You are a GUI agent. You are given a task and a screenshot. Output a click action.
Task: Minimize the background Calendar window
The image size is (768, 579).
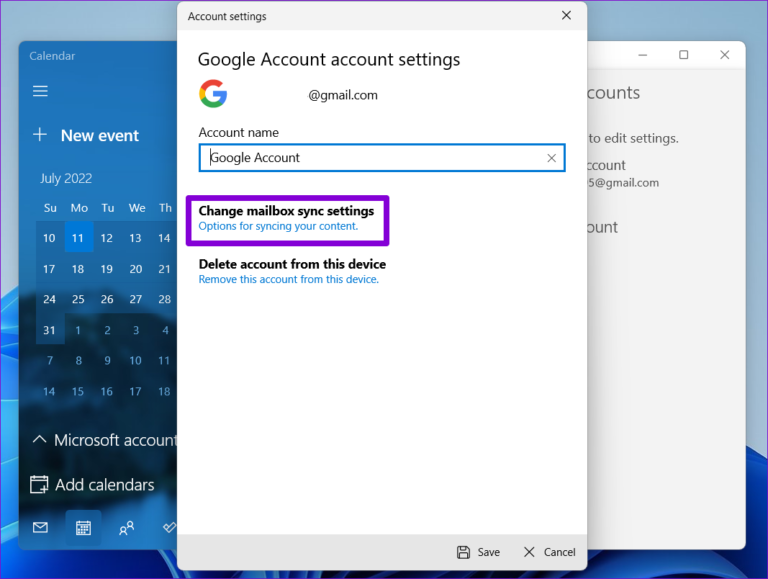(x=643, y=55)
